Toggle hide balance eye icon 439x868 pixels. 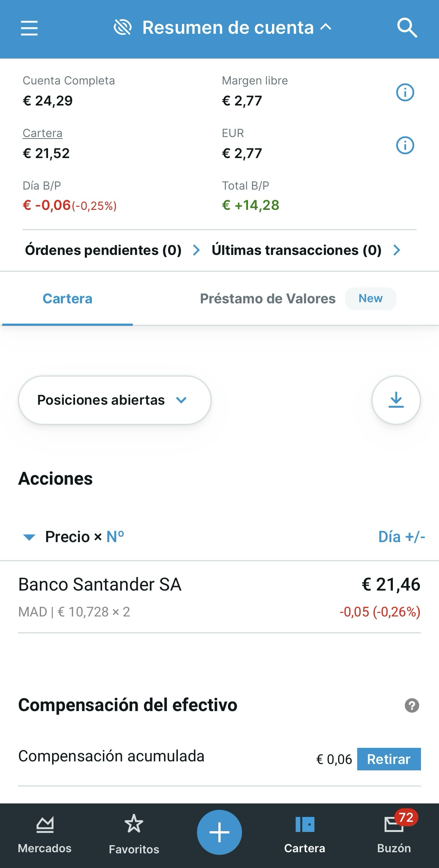[122, 28]
